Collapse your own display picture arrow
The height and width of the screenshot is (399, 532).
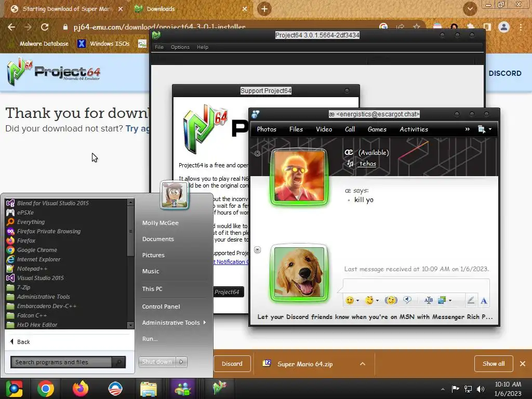[258, 250]
